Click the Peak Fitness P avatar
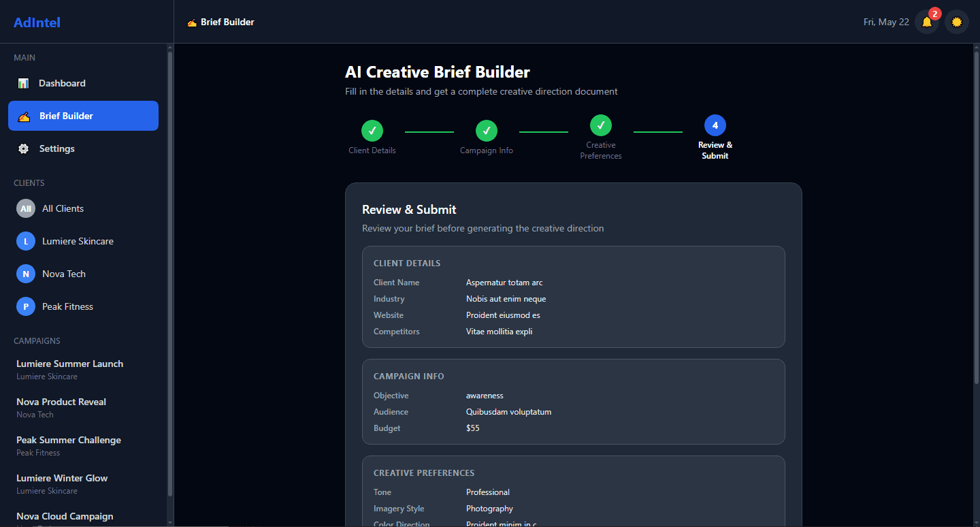This screenshot has height=527, width=980. coord(26,306)
